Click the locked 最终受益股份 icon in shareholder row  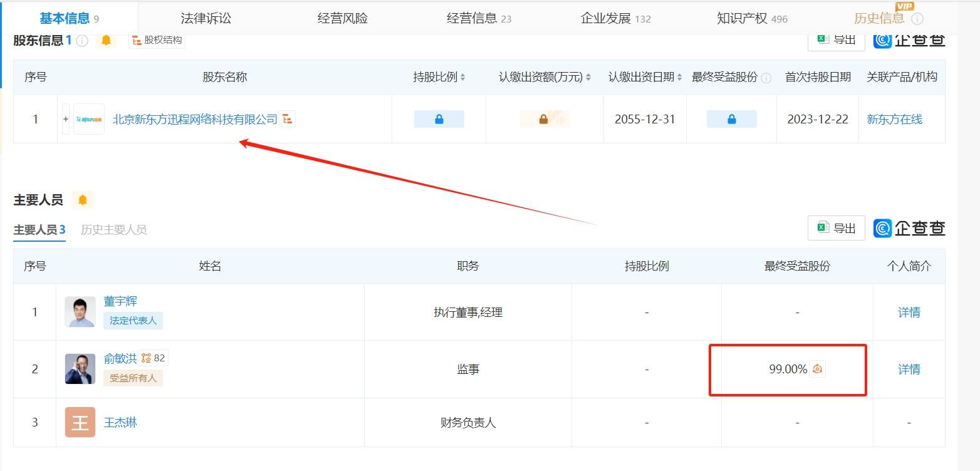coord(731,119)
